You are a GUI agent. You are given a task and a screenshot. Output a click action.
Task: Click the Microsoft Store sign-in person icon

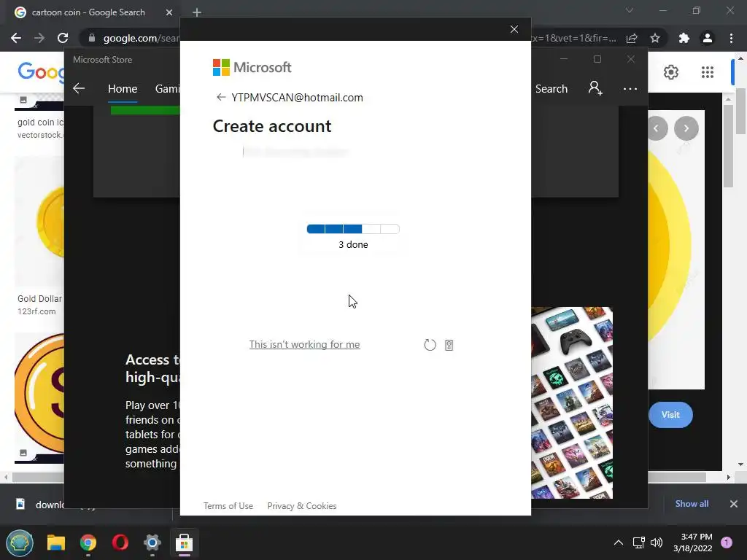point(595,88)
